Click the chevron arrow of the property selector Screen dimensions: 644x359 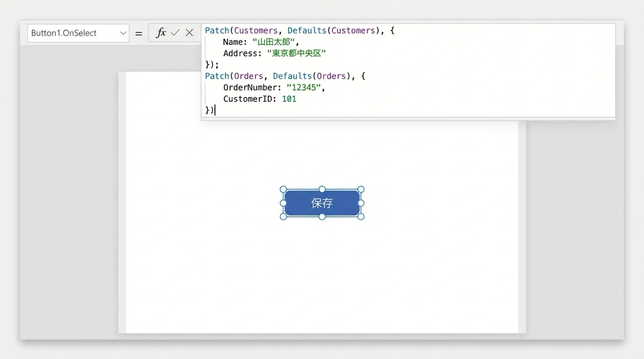pos(123,33)
